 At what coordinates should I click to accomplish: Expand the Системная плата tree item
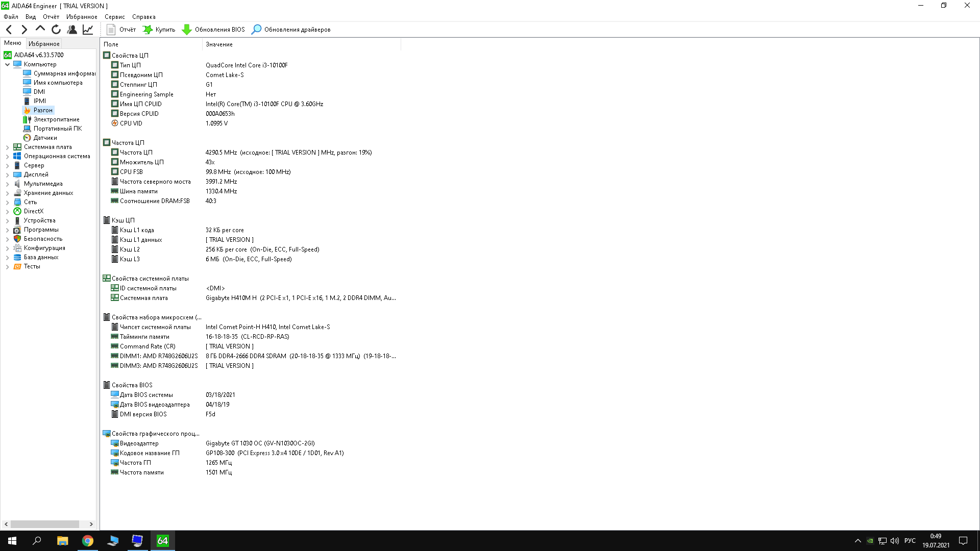click(x=7, y=146)
